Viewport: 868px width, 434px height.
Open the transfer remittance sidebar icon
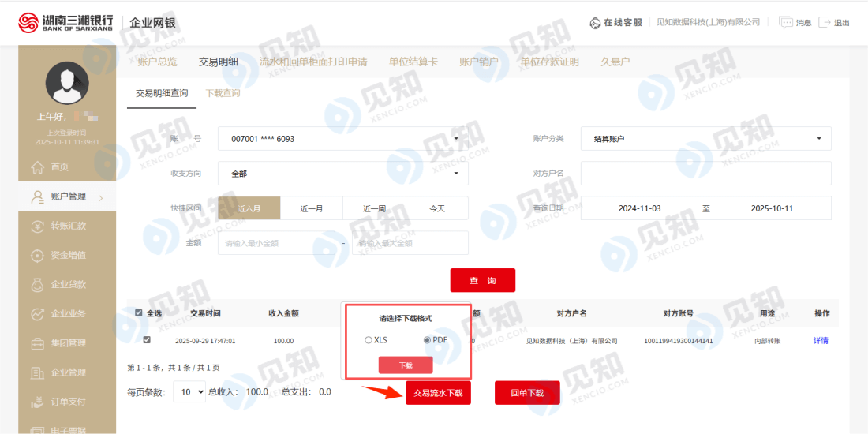point(36,226)
